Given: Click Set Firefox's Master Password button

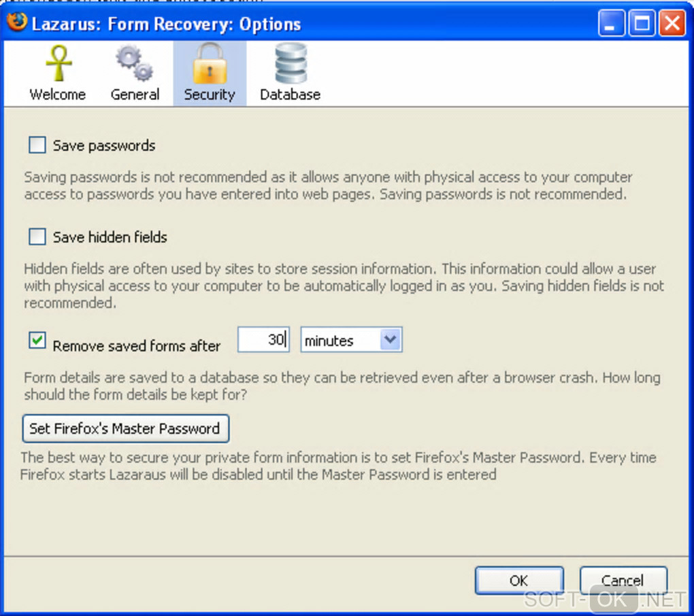Looking at the screenshot, I should pyautogui.click(x=126, y=428).
